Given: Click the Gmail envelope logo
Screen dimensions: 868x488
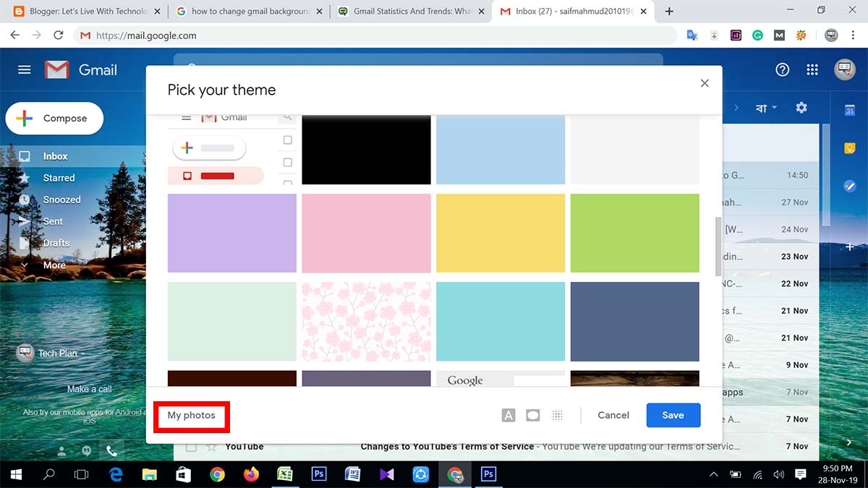Looking at the screenshot, I should pos(56,69).
